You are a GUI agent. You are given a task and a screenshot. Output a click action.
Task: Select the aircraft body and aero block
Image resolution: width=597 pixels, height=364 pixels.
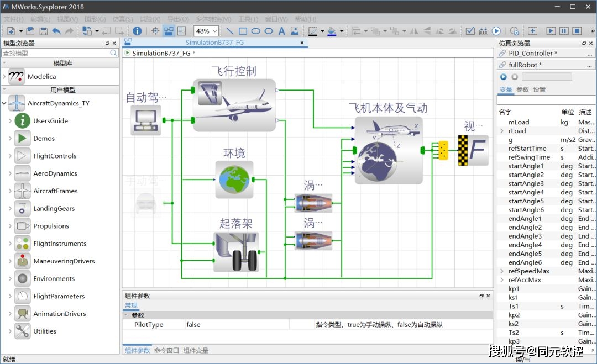(389, 150)
